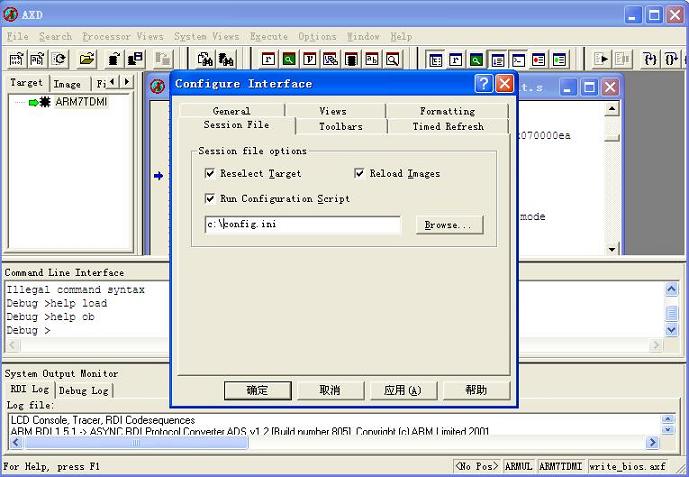Select the Target tab in the left pane
Image resolution: width=689 pixels, height=477 pixels.
26,83
